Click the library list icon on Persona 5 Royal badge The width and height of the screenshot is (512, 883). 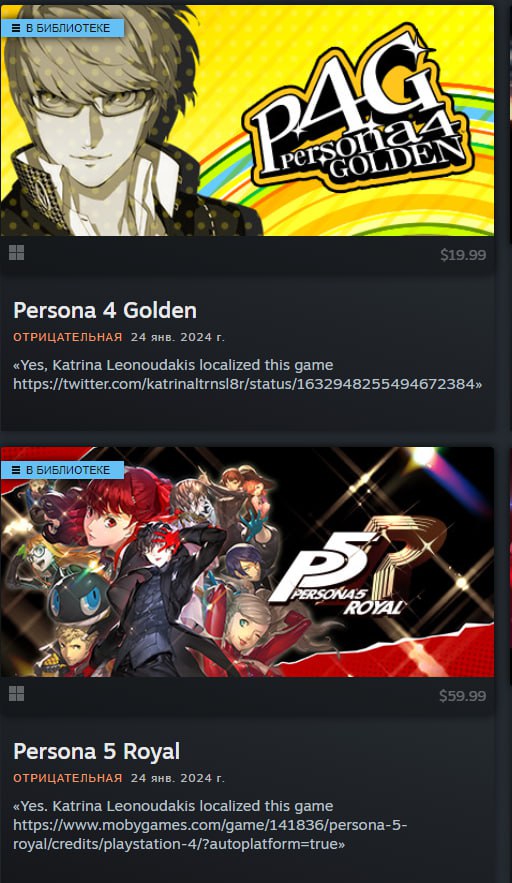tap(16, 470)
